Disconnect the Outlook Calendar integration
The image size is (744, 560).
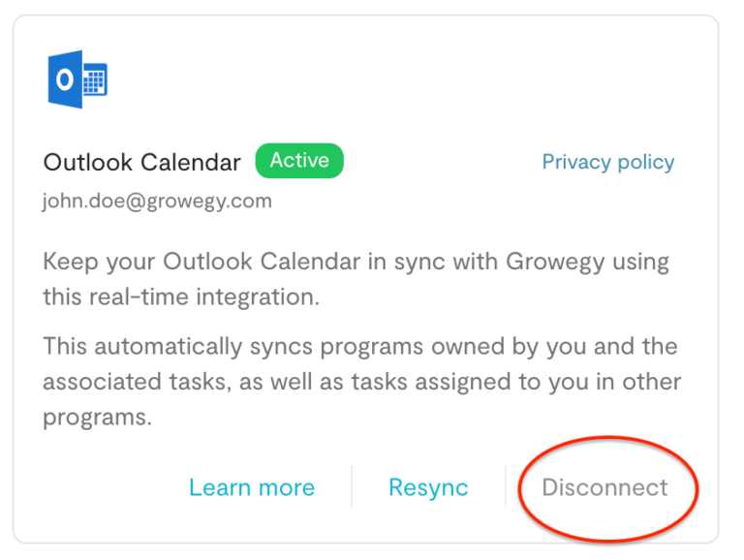click(604, 487)
